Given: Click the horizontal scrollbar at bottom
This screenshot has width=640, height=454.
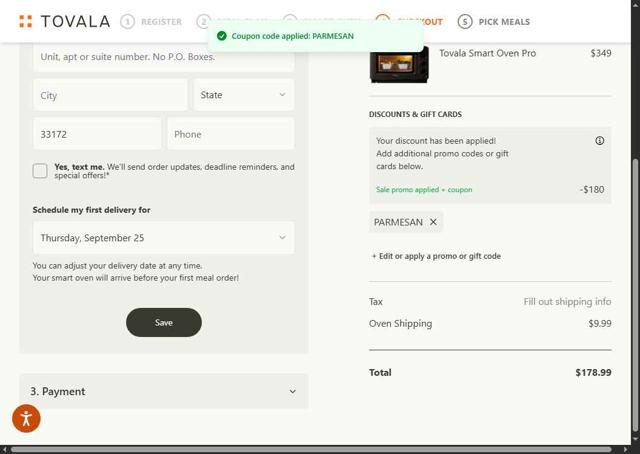Looking at the screenshot, I should [311, 450].
